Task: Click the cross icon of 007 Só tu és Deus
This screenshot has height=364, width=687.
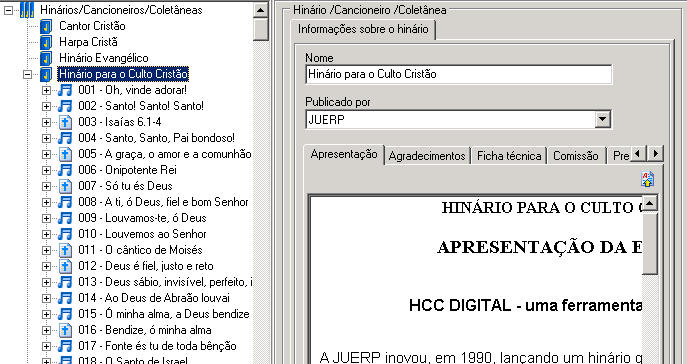Action: click(x=65, y=186)
